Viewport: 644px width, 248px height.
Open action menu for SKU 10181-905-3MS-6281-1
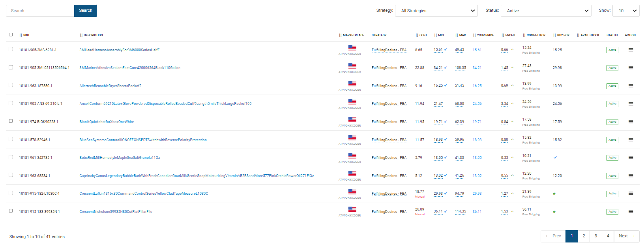(x=631, y=50)
